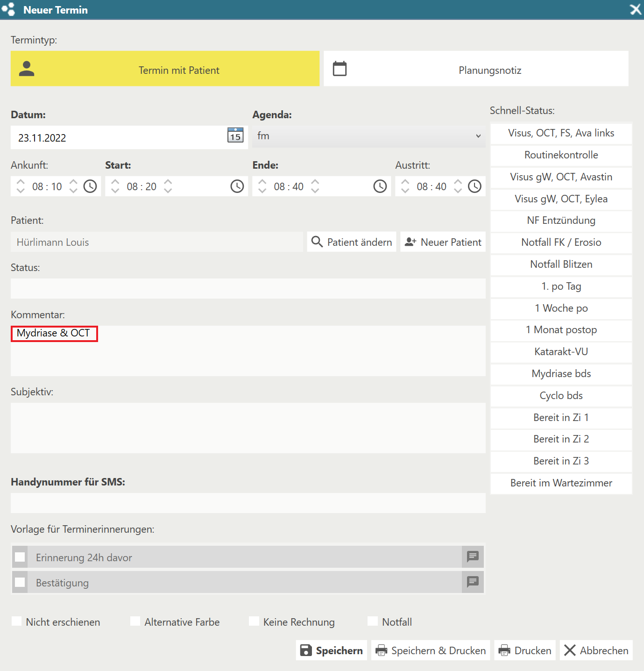Enable the Erinnerung 24h davor checkbox
The image size is (644, 671).
[x=20, y=557]
